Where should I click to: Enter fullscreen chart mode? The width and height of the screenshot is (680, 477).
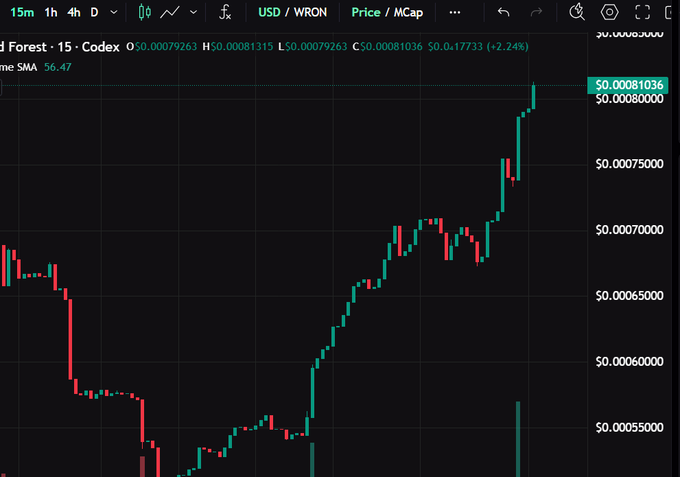(642, 12)
